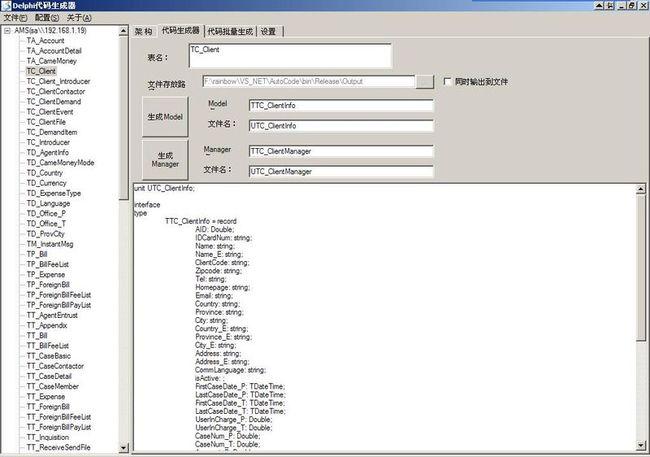Switch to the 设置 tab
This screenshot has height=457, width=650.
point(268,31)
